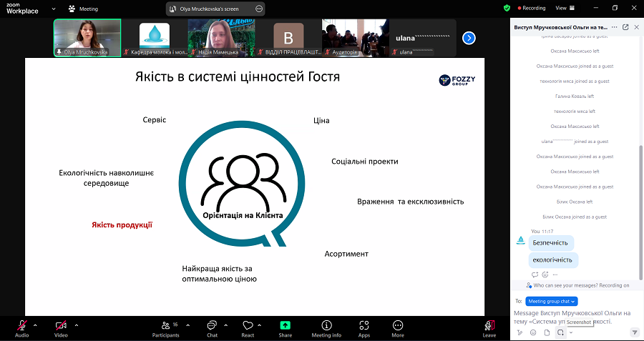Open video options arrow next to Video
Screen dimensions: 644x341
point(77,325)
